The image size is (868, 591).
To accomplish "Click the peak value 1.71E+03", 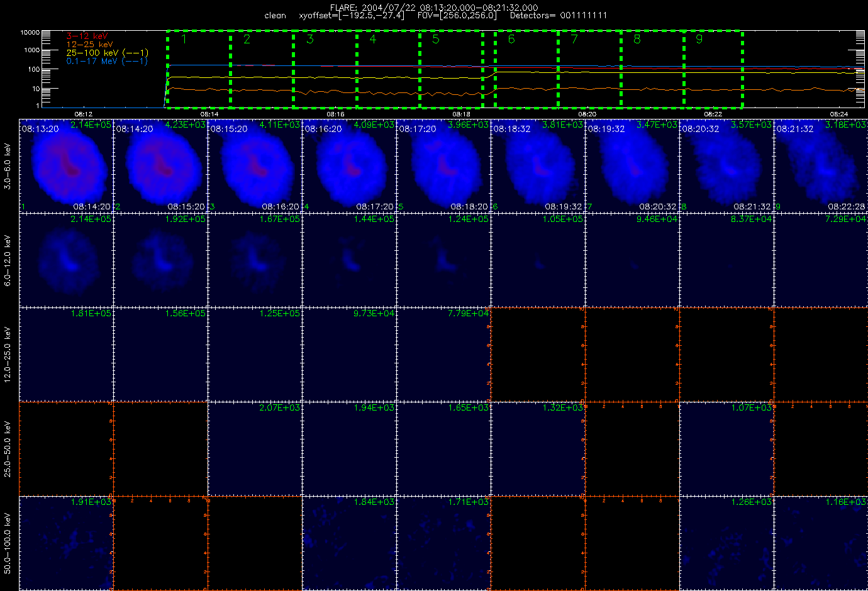I will click(468, 502).
